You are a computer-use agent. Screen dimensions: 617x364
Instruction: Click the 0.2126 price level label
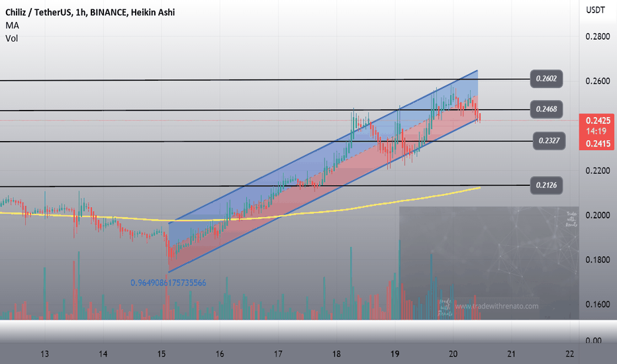click(546, 185)
